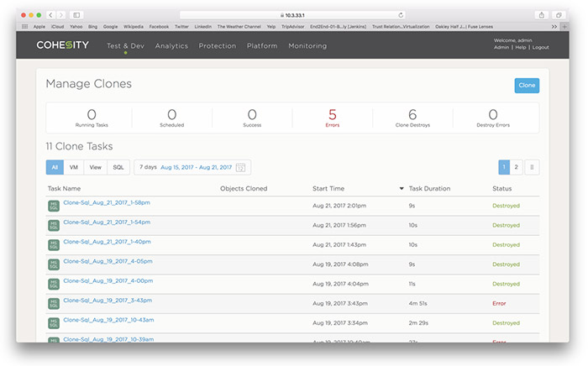
Task: Go back using the browser back arrow
Action: [50, 15]
